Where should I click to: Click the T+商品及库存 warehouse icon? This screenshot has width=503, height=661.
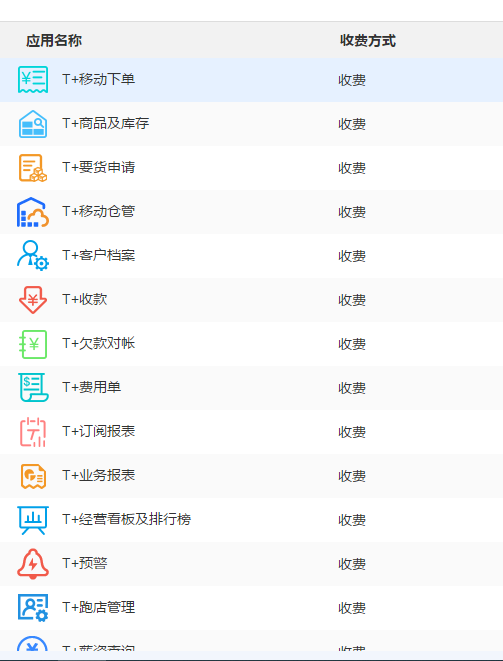click(33, 124)
